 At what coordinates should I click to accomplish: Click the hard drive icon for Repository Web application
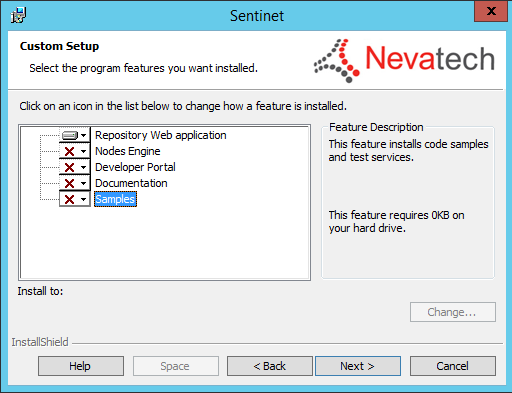click(x=70, y=135)
